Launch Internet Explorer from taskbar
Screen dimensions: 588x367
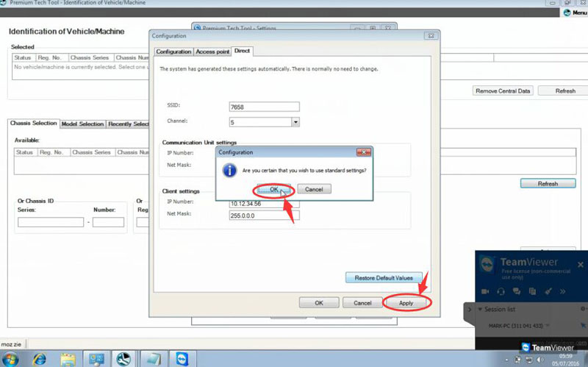[x=40, y=359]
